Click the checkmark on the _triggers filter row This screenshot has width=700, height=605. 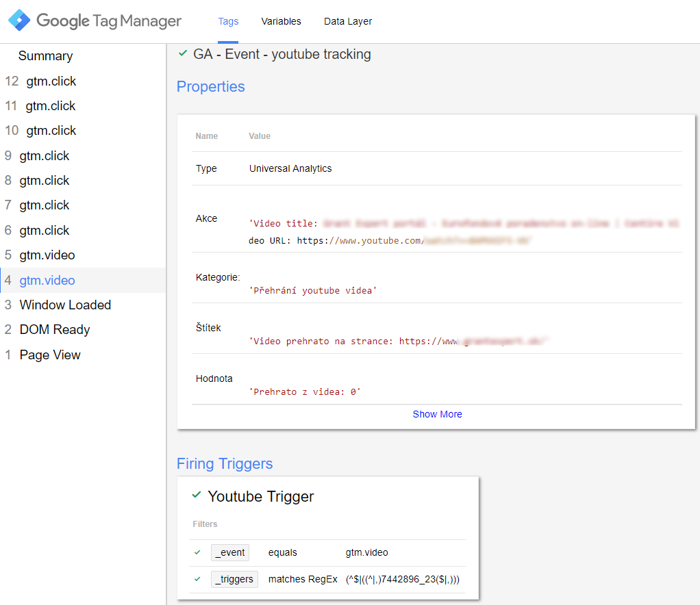[197, 579]
